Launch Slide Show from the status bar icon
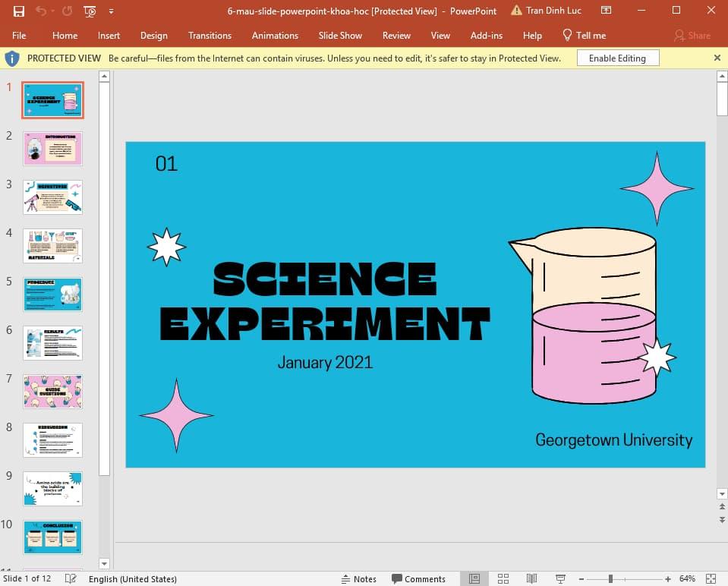The width and height of the screenshot is (728, 586). [560, 578]
